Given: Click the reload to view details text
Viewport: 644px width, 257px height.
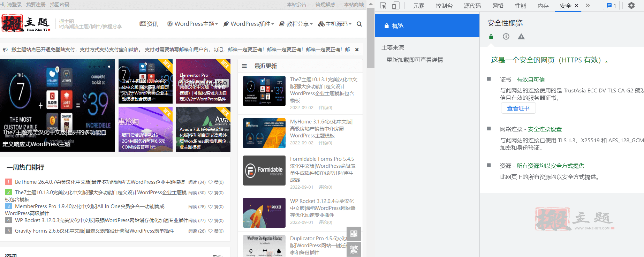Looking at the screenshot, I should (415, 60).
